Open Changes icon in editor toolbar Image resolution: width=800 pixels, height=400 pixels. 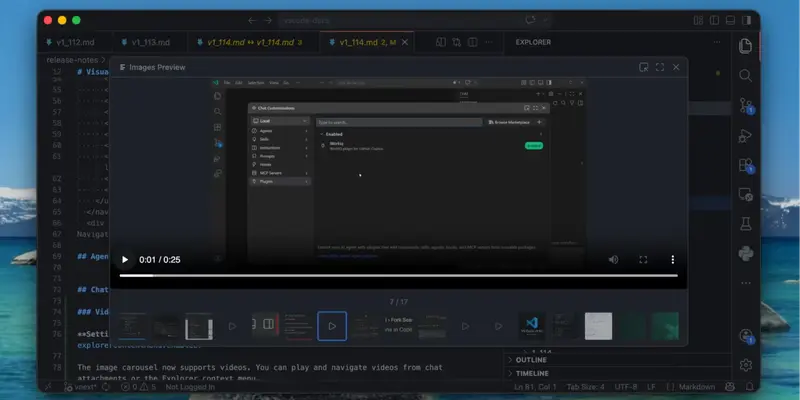[x=457, y=42]
